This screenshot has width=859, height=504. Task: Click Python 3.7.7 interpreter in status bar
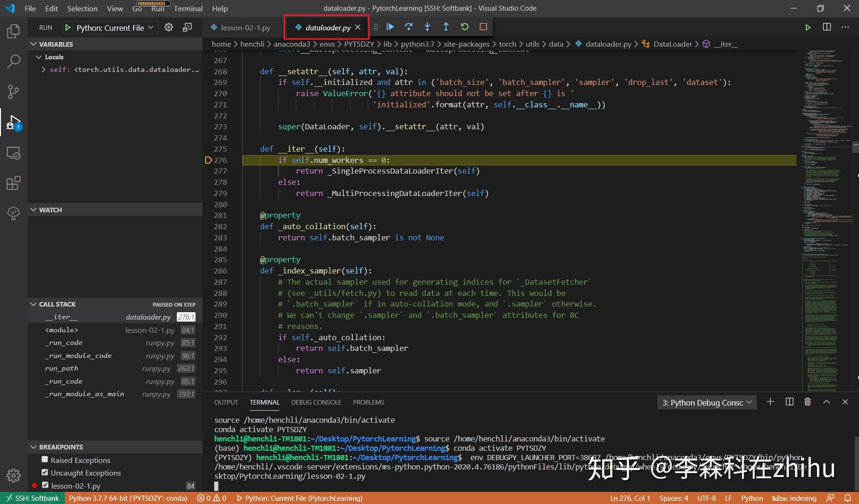(128, 498)
